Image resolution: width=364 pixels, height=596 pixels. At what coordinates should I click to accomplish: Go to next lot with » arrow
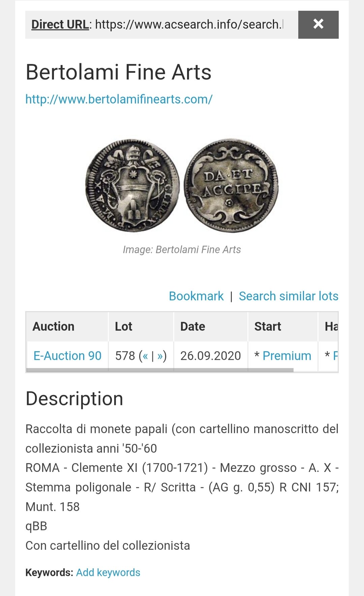160,356
